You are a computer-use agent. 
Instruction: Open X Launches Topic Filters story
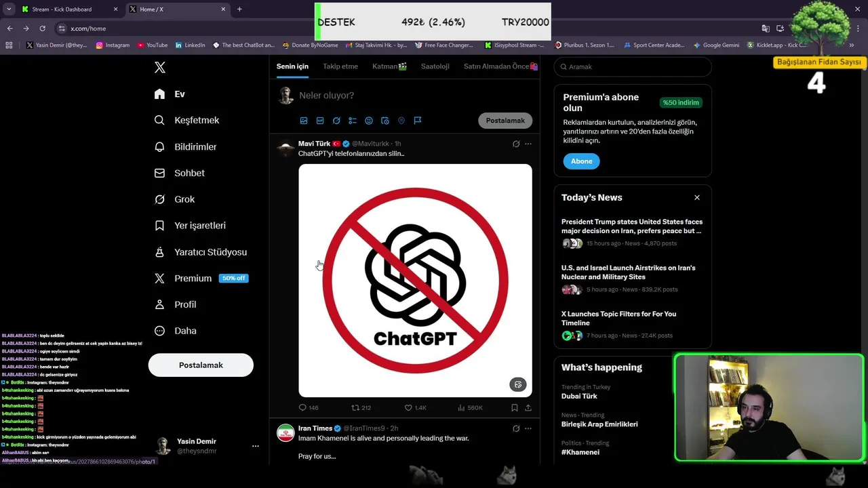tap(632, 324)
